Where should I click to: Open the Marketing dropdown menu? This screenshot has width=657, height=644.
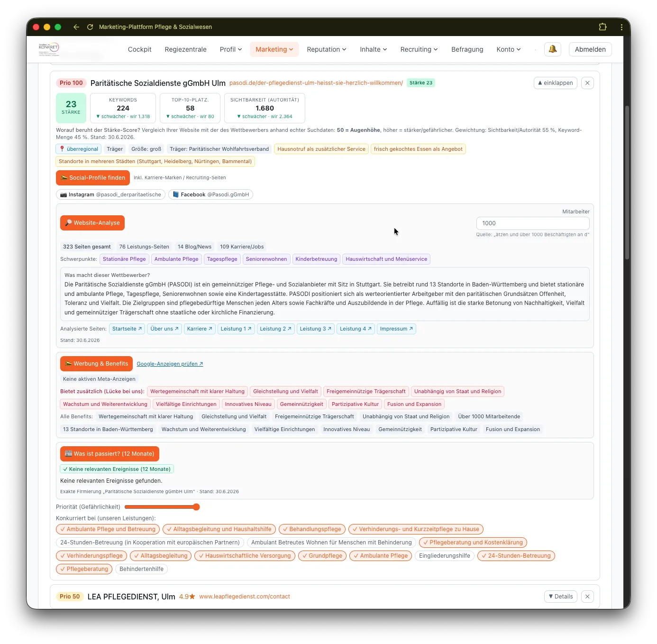coord(274,49)
